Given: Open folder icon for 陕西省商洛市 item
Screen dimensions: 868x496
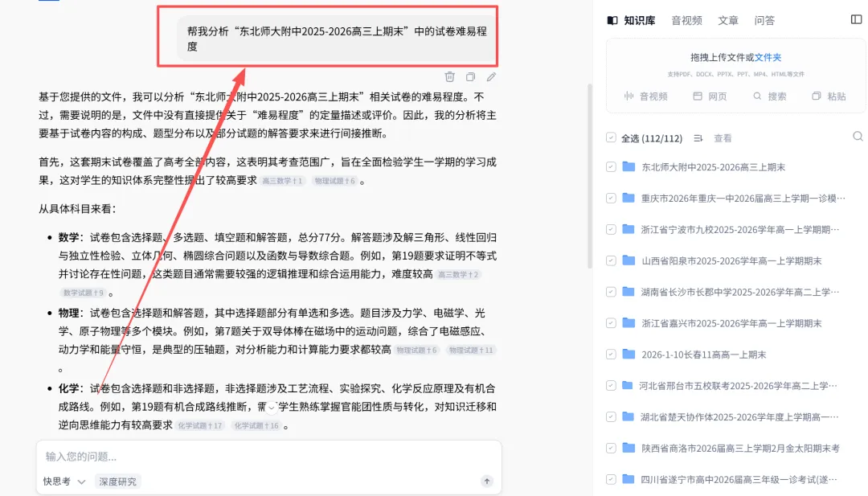Looking at the screenshot, I should [628, 448].
